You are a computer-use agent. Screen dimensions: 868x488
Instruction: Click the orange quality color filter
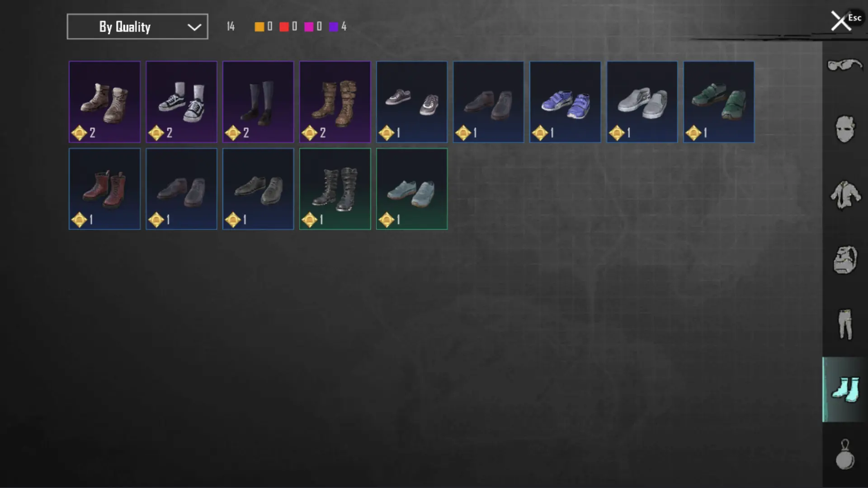coord(259,27)
